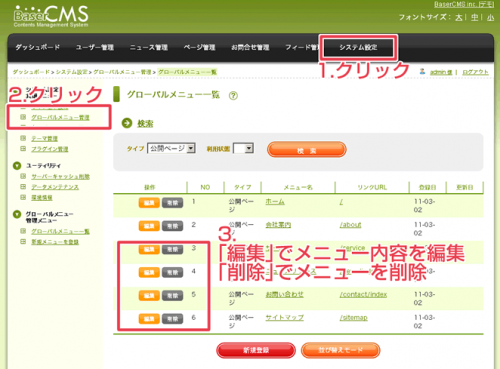The width and height of the screenshot is (500, 369).
Task: Open the ニュース管理 menu tab
Action: [x=149, y=47]
